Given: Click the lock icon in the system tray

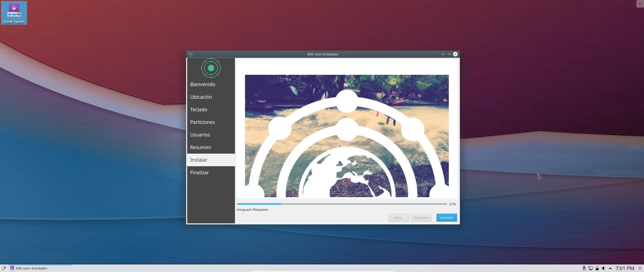Looking at the screenshot, I should [x=597, y=268].
